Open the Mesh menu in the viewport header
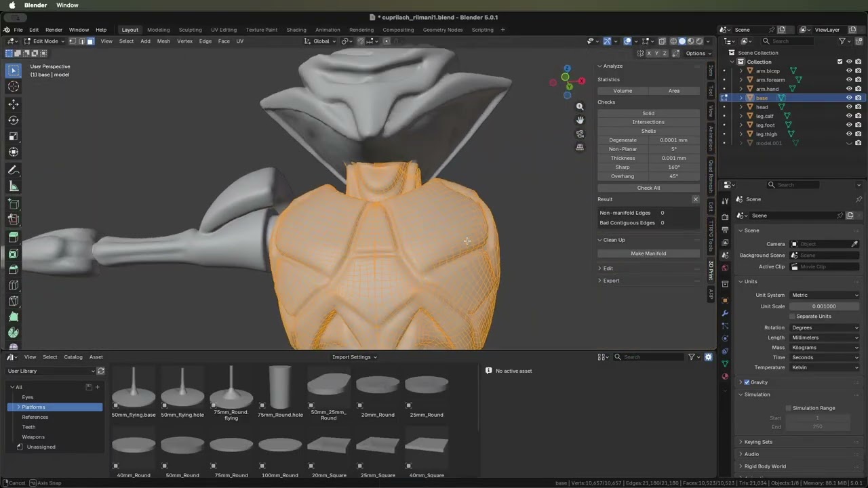The width and height of the screenshot is (868, 488). (x=163, y=41)
